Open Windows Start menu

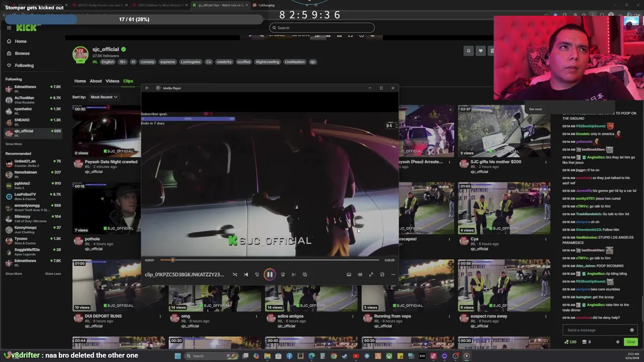(177, 356)
